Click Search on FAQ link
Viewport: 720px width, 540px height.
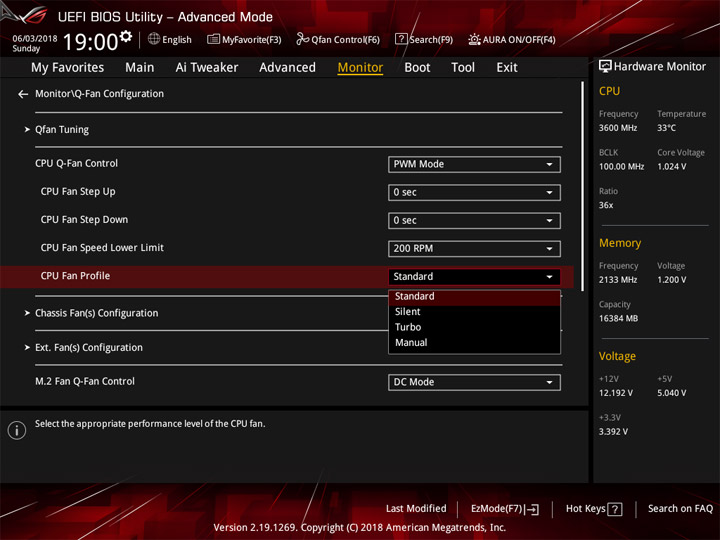pyautogui.click(x=680, y=509)
